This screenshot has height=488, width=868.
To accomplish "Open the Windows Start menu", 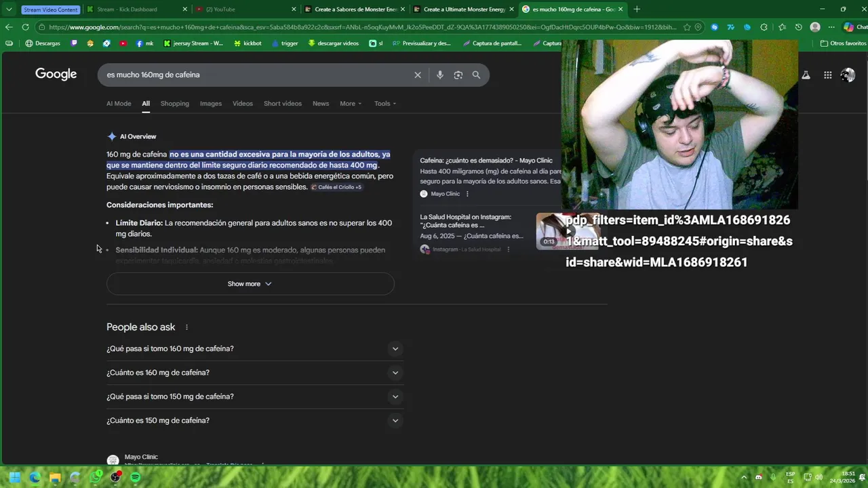I will pyautogui.click(x=15, y=477).
